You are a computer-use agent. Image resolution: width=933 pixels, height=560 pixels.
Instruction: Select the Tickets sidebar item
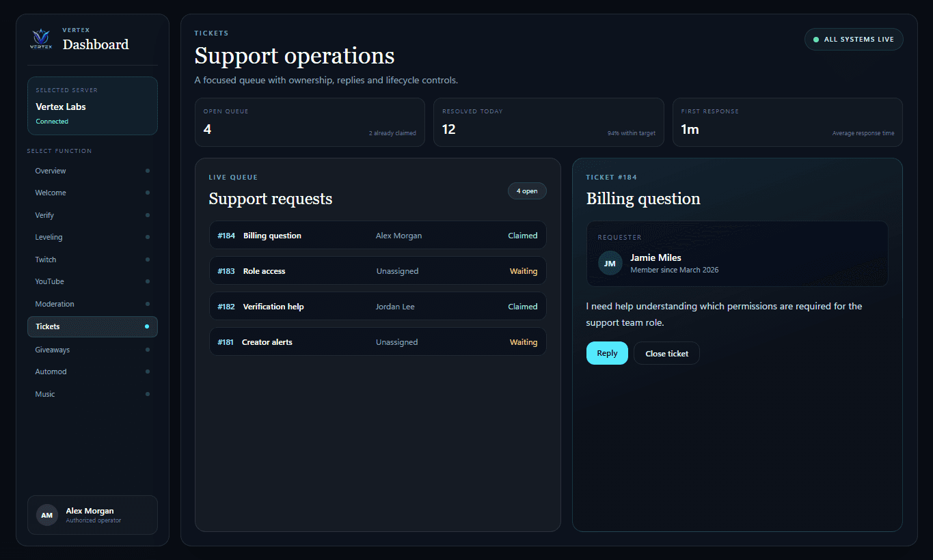92,326
